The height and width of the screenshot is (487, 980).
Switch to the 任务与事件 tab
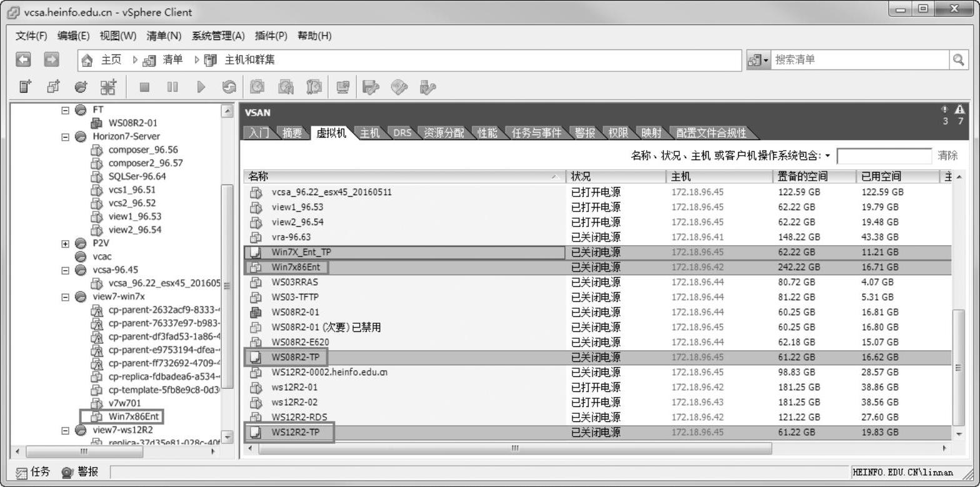pyautogui.click(x=536, y=133)
